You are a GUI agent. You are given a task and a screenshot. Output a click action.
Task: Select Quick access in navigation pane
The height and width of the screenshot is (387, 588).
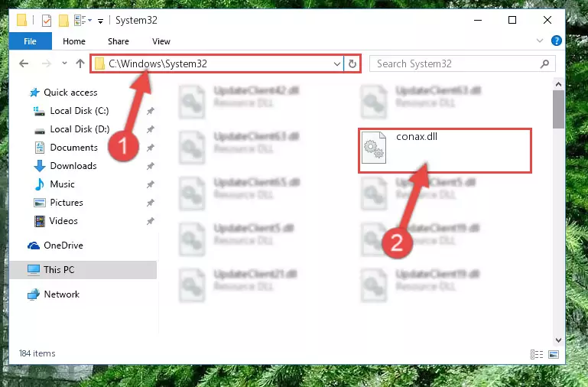tap(70, 93)
